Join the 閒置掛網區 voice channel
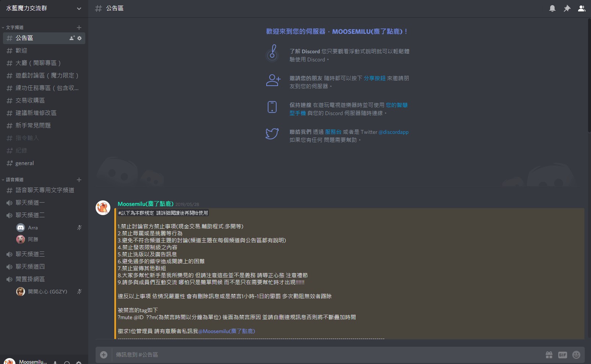591x364 pixels. (x=44, y=279)
